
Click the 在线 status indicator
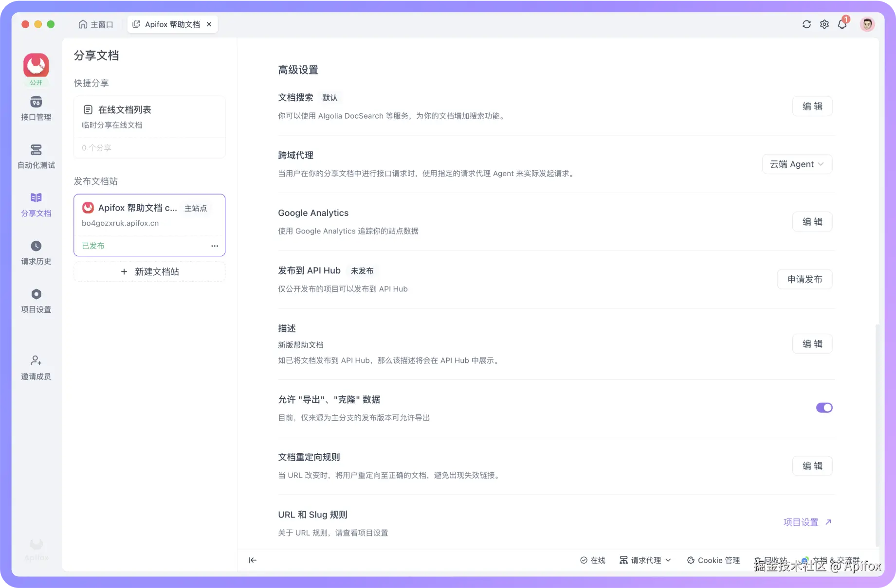click(x=593, y=560)
